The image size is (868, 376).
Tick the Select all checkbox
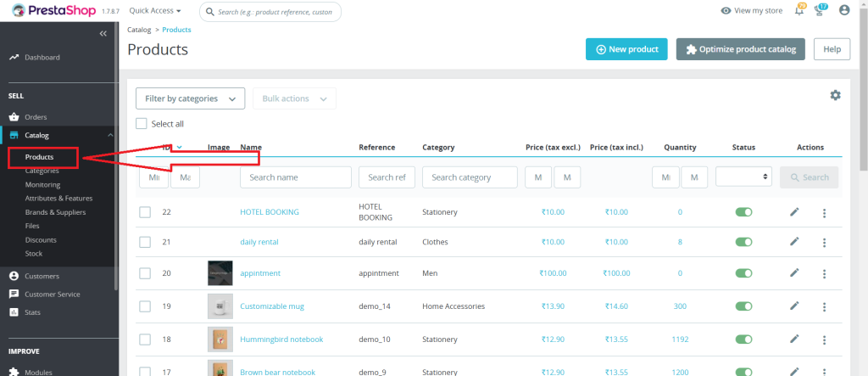(142, 124)
